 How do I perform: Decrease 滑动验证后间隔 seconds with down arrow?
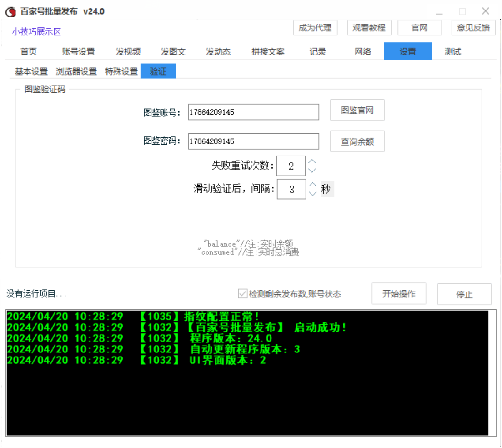click(x=313, y=194)
